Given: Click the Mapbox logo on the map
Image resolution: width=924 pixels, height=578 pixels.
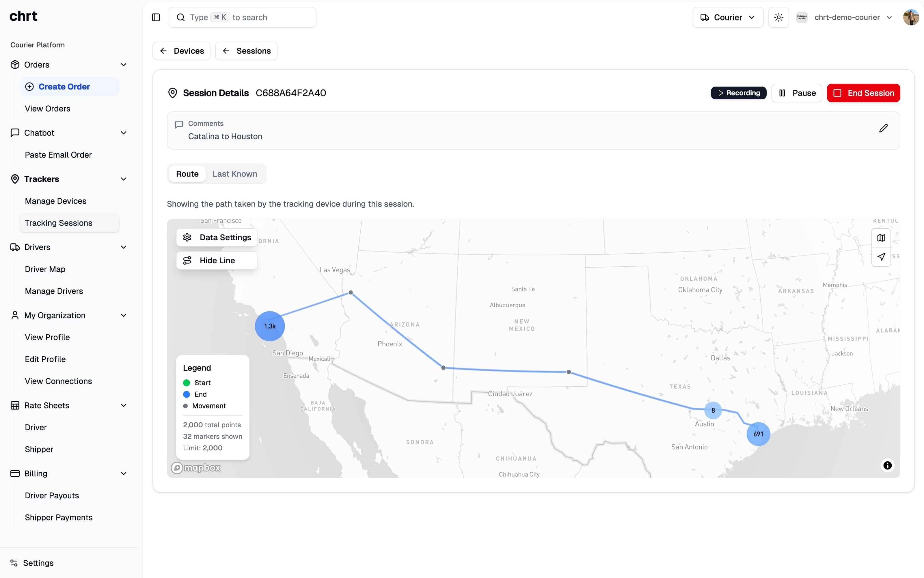Looking at the screenshot, I should [x=196, y=467].
